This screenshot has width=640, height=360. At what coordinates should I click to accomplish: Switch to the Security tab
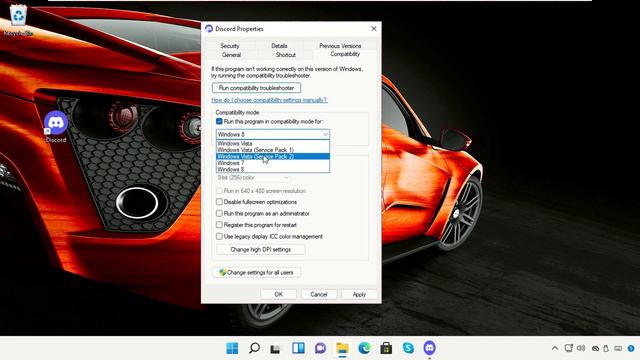point(230,46)
